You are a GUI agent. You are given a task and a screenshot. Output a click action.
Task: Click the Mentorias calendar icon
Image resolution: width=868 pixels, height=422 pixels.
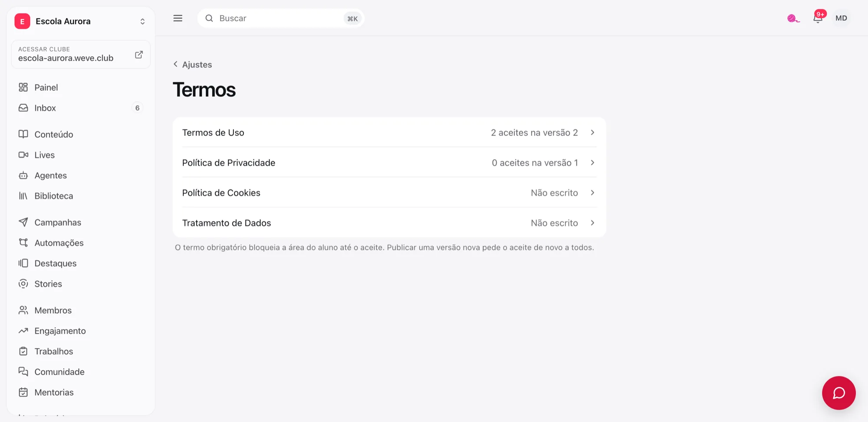click(23, 392)
